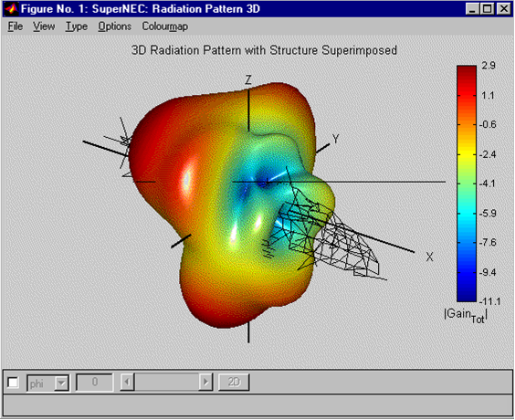Click the MATLAB figure icon in title bar
The image size is (515, 420).
click(x=12, y=8)
